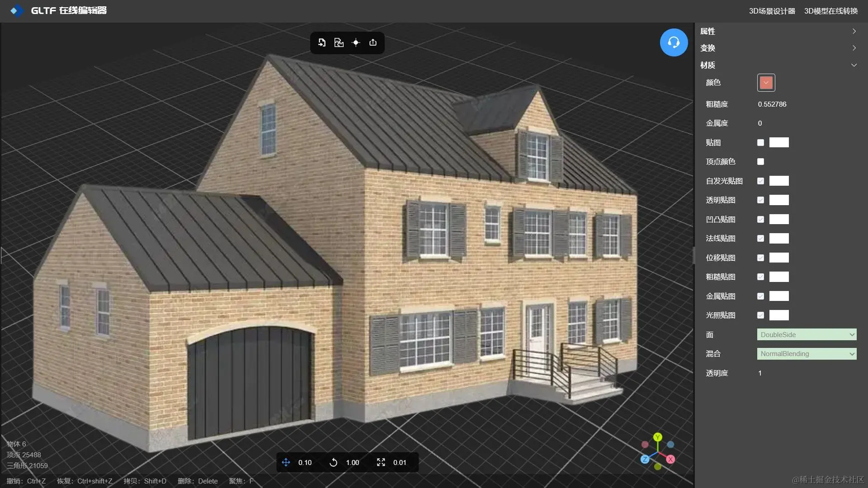Open the NormalBlending dropdown
This screenshot has height=488, width=868.
click(x=807, y=354)
